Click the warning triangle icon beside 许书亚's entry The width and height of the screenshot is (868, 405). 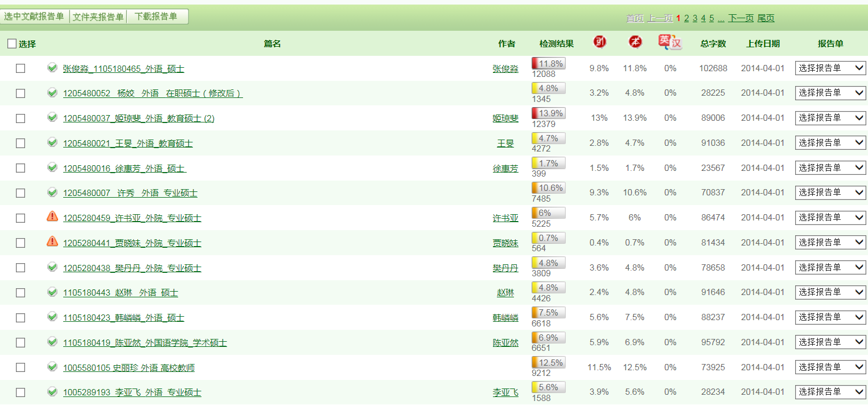point(52,216)
